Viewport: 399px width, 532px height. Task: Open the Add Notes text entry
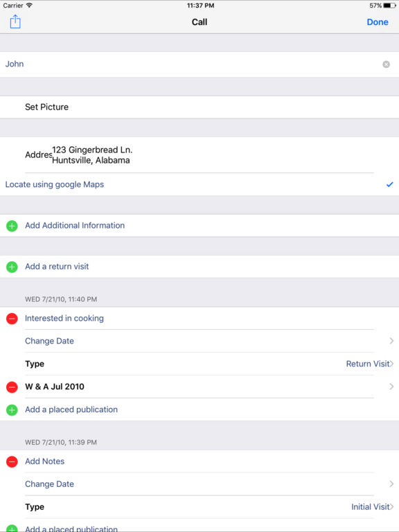pyautogui.click(x=45, y=461)
